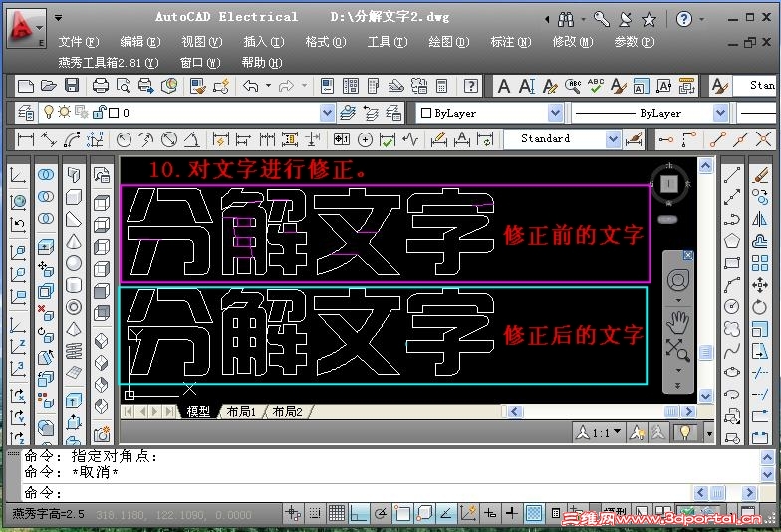Click the binoculars search icon
This screenshot has height=532, width=781.
(566, 20)
